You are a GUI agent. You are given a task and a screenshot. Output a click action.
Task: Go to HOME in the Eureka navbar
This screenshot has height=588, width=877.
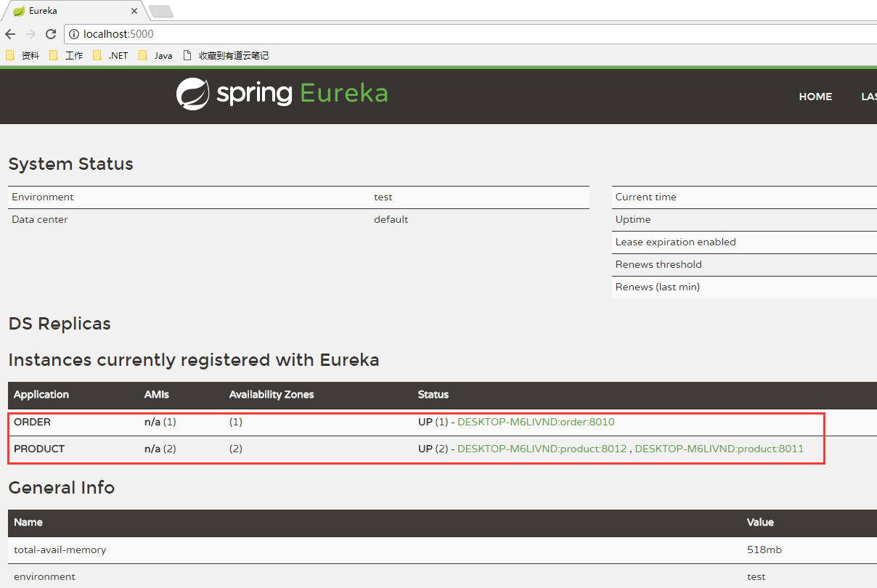pyautogui.click(x=815, y=97)
